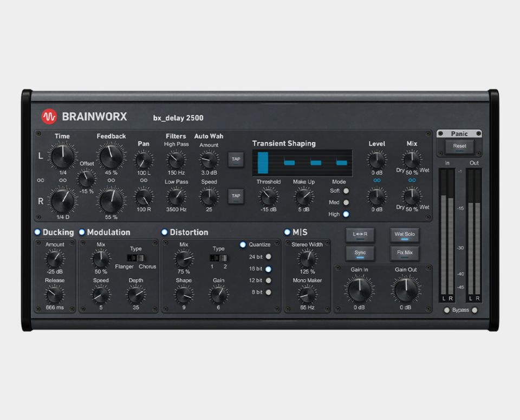Click the upper TAP tempo button
This screenshot has height=420, width=520.
[236, 159]
